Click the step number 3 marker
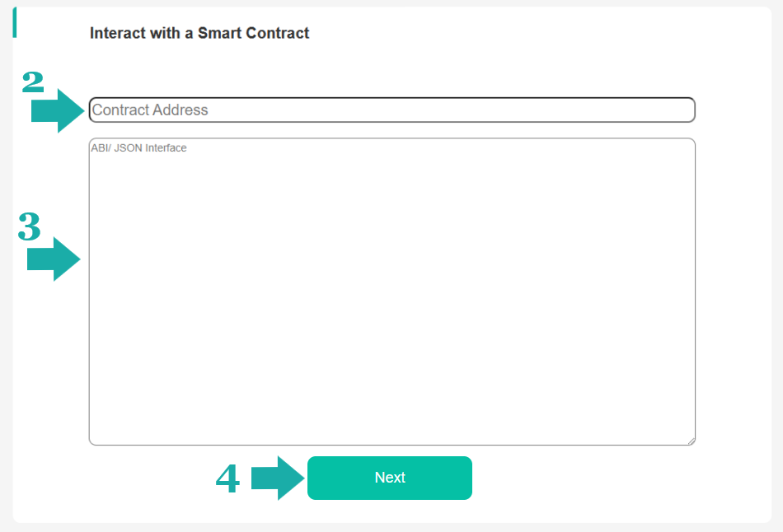This screenshot has width=783, height=532. 30,226
